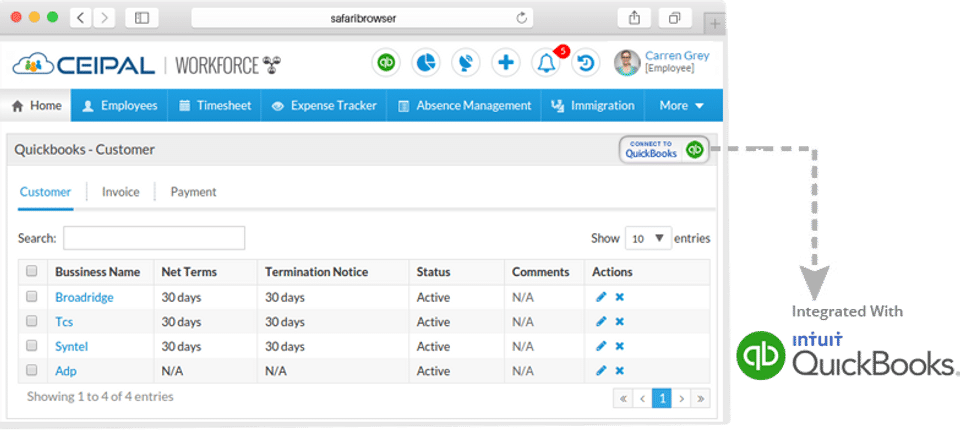Check the Tcs row checkbox
The height and width of the screenshot is (431, 960).
point(31,321)
